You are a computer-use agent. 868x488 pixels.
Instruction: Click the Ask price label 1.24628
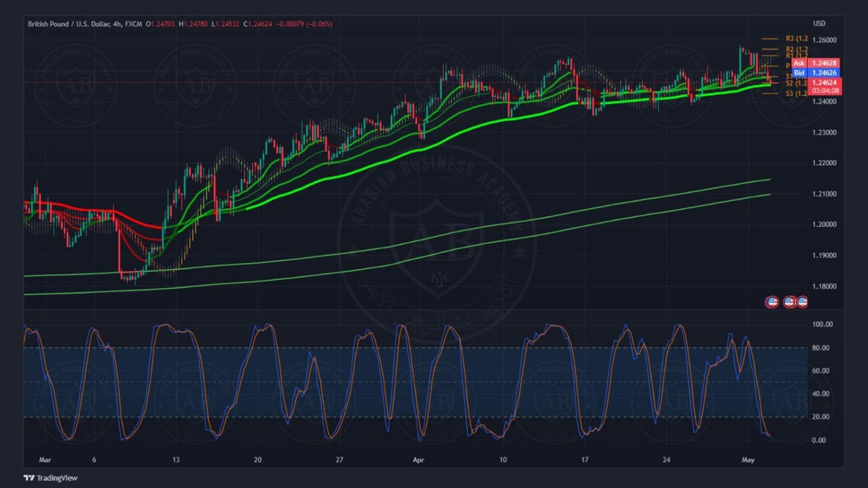point(824,63)
